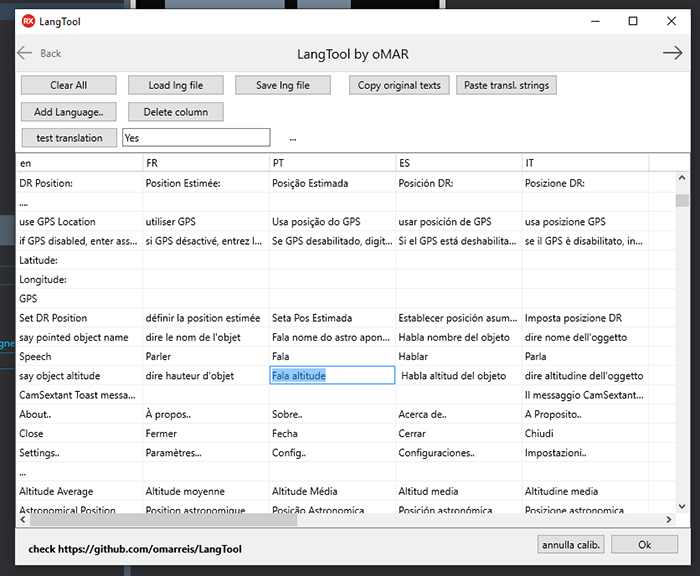
Task: Click cell 'use GPS Location'
Action: click(x=79, y=221)
